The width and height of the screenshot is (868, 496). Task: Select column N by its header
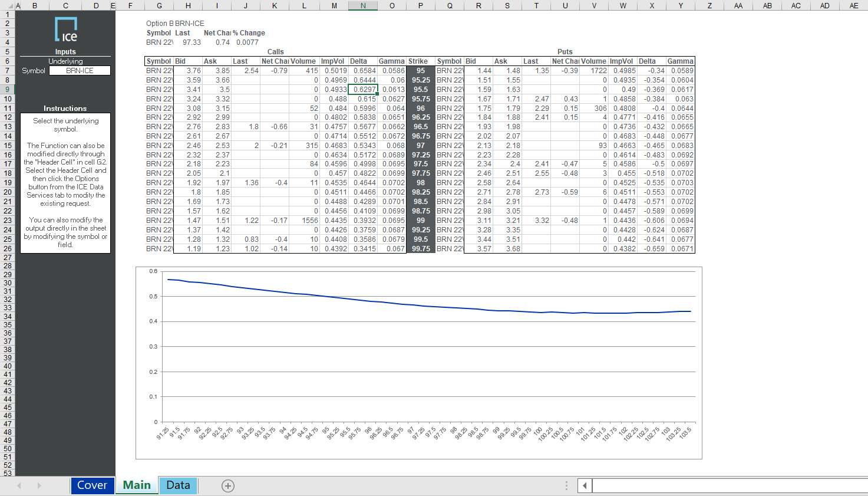click(362, 5)
